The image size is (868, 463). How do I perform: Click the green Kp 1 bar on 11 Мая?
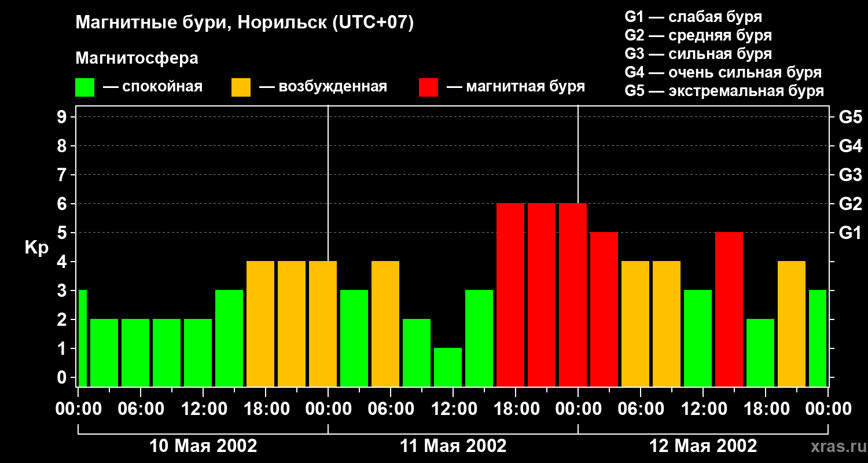[x=448, y=367]
